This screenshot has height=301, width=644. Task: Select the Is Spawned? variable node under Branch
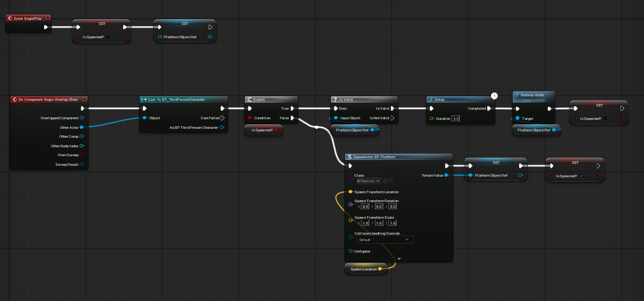click(x=264, y=130)
